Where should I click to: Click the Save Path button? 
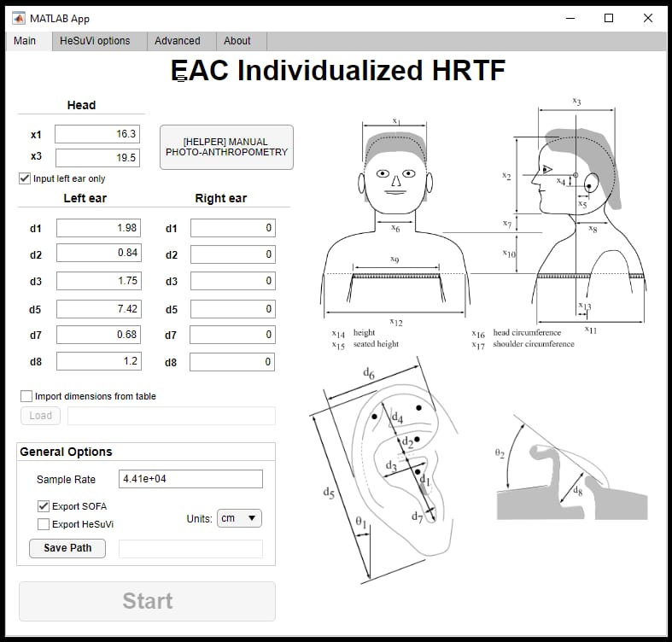click(x=67, y=548)
